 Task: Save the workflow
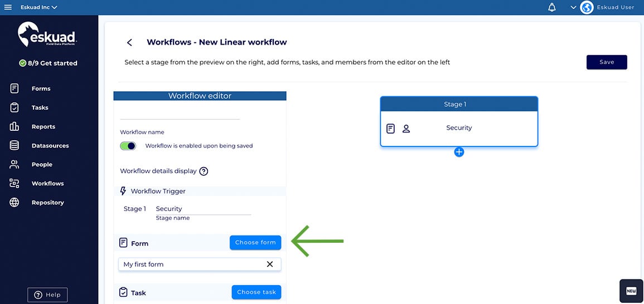[607, 62]
